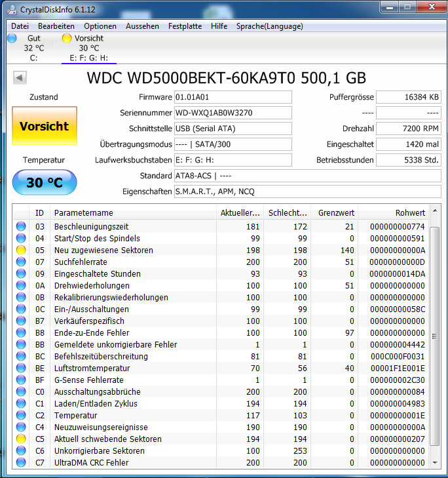Click the Schlecht column header
This screenshot has width=448, height=478.
click(x=287, y=213)
